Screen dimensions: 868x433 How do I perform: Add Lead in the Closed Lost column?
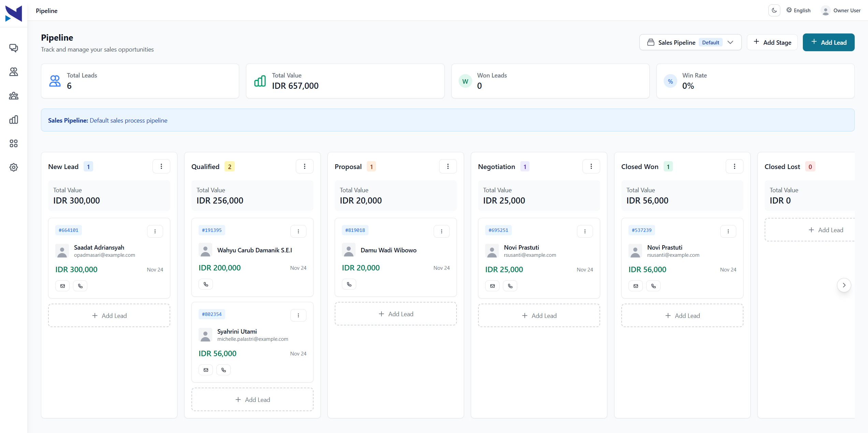point(810,230)
